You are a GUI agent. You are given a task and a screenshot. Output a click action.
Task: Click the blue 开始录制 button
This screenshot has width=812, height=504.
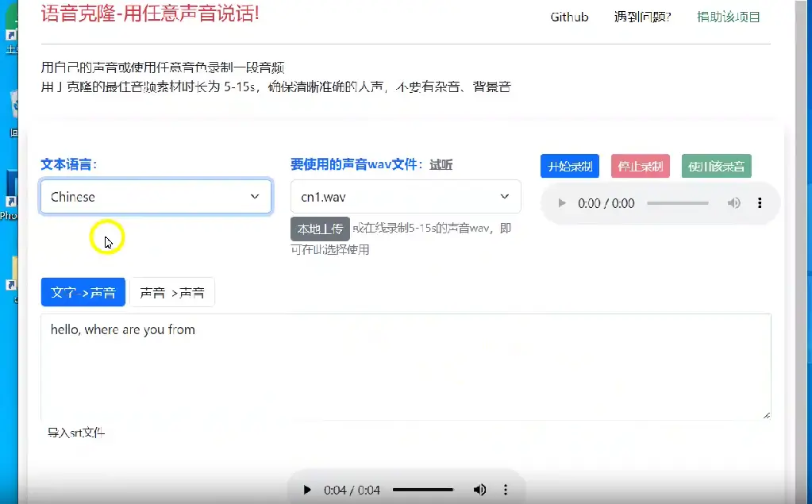[x=570, y=167]
